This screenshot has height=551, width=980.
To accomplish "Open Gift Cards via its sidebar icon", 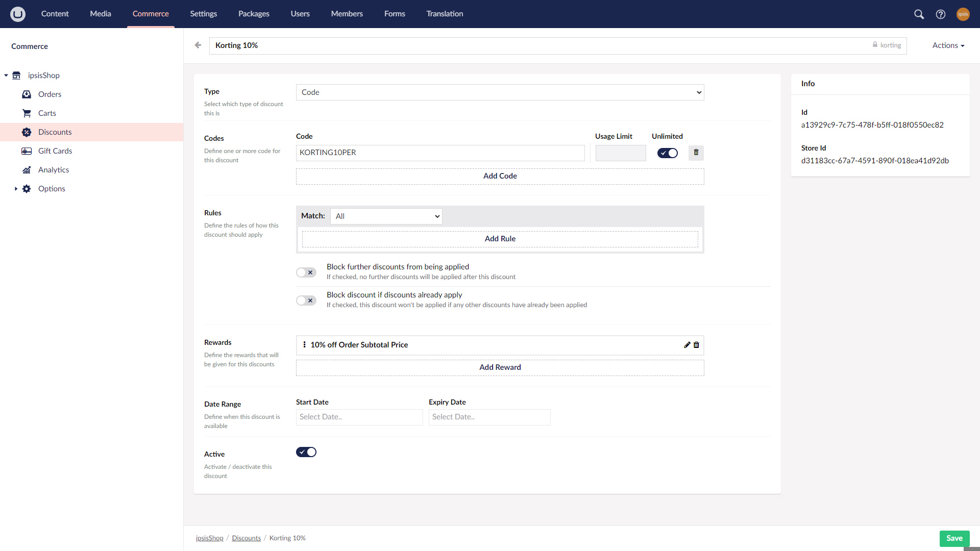I will [x=27, y=151].
